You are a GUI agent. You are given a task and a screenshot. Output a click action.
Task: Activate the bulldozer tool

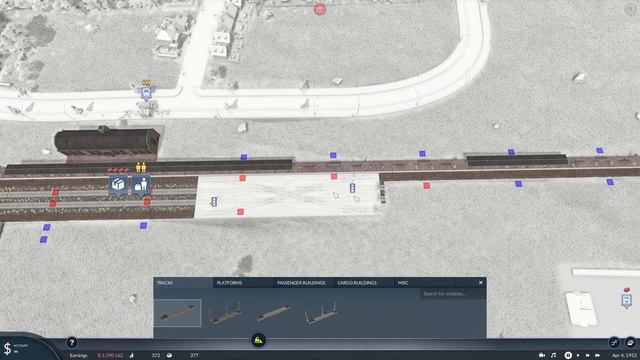point(258,340)
